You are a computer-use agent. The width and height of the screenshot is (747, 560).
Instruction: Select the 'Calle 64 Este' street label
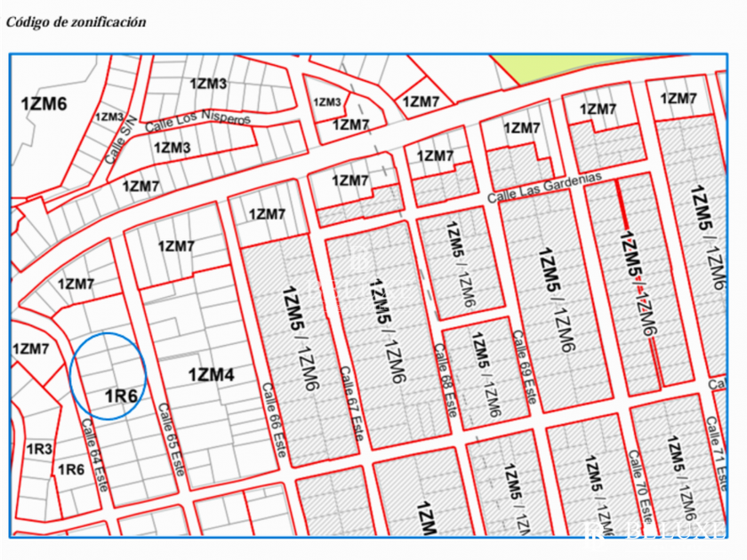pos(95,455)
